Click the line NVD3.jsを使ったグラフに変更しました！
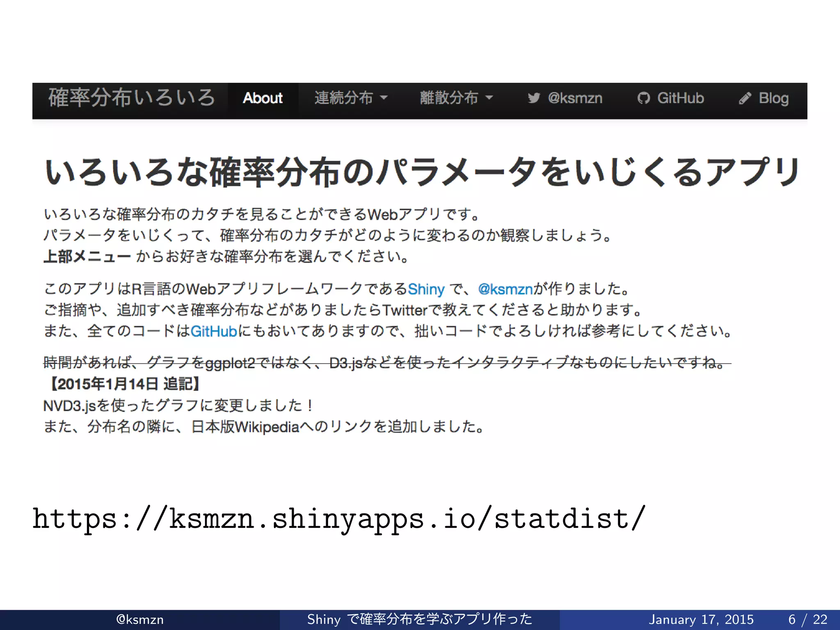This screenshot has height=630, width=840. [x=179, y=406]
